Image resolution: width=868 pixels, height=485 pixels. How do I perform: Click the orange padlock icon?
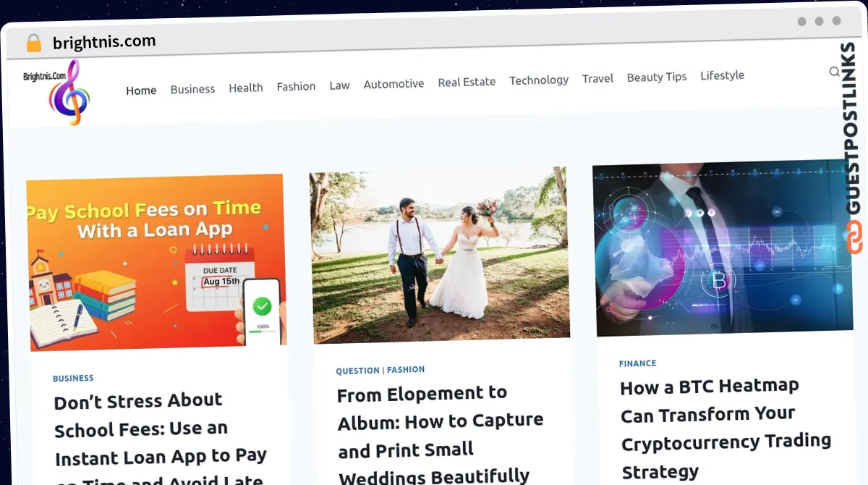click(x=33, y=43)
